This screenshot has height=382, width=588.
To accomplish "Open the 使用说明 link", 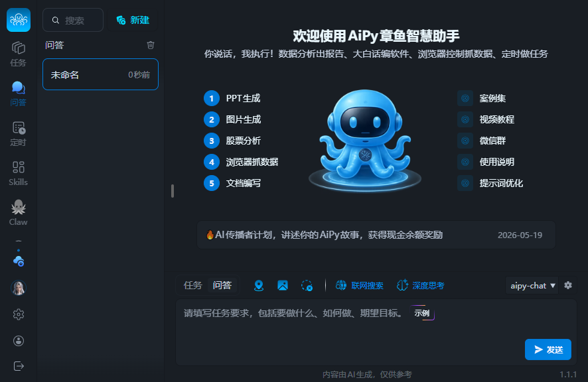I will pos(497,162).
